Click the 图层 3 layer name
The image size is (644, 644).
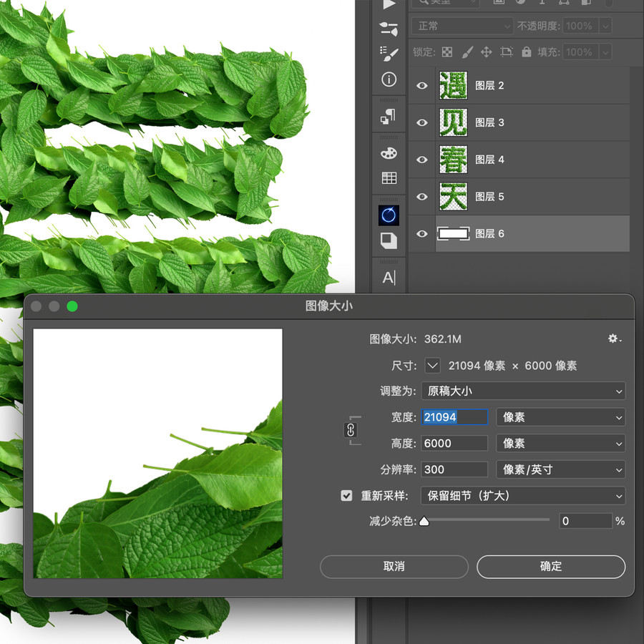click(489, 122)
